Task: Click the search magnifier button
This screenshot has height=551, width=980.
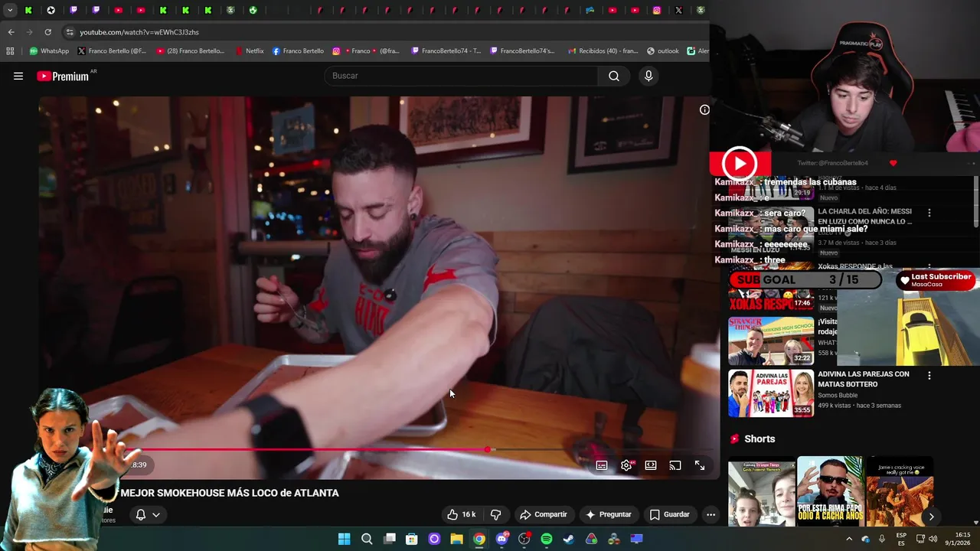Action: click(613, 76)
